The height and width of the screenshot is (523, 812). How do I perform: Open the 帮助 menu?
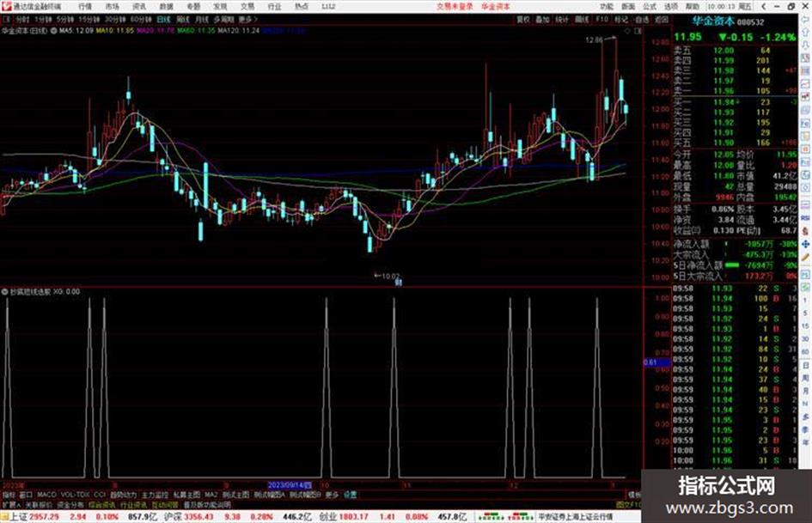coord(693,6)
